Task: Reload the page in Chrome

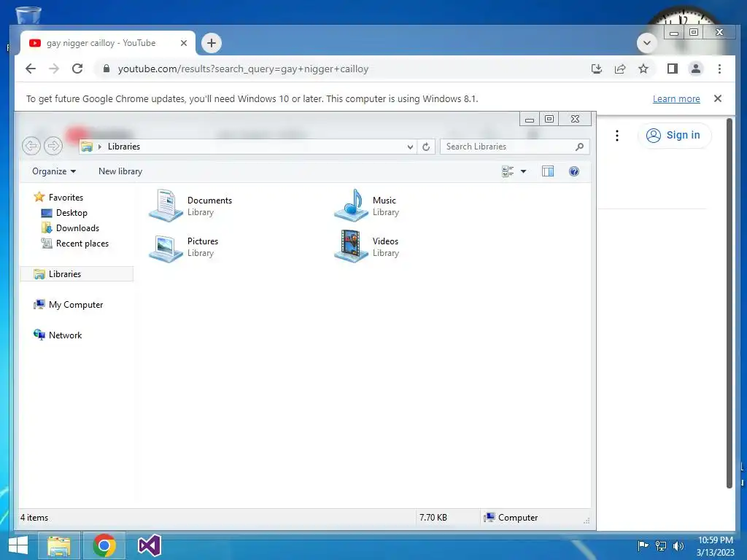Action: (77, 69)
